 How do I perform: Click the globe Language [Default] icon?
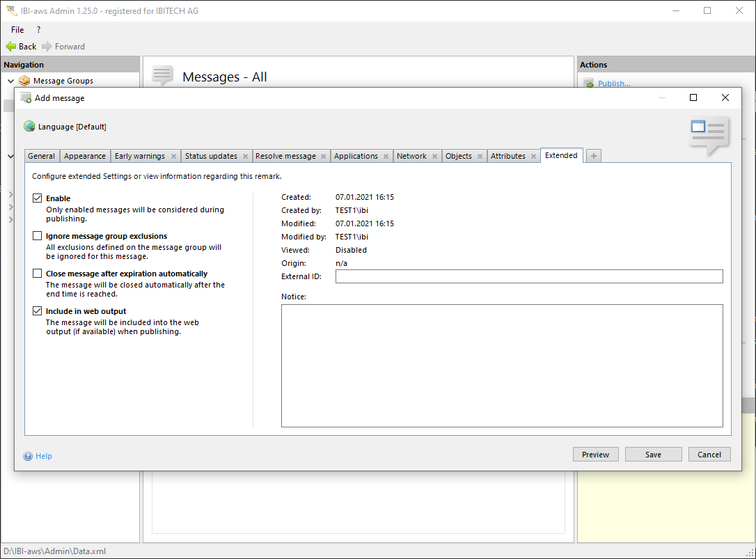pyautogui.click(x=29, y=127)
